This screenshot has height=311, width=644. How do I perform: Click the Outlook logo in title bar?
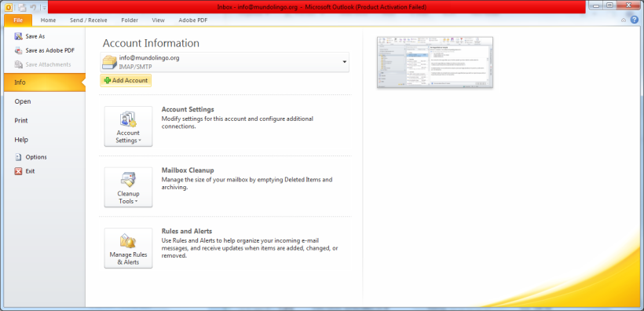click(x=8, y=7)
